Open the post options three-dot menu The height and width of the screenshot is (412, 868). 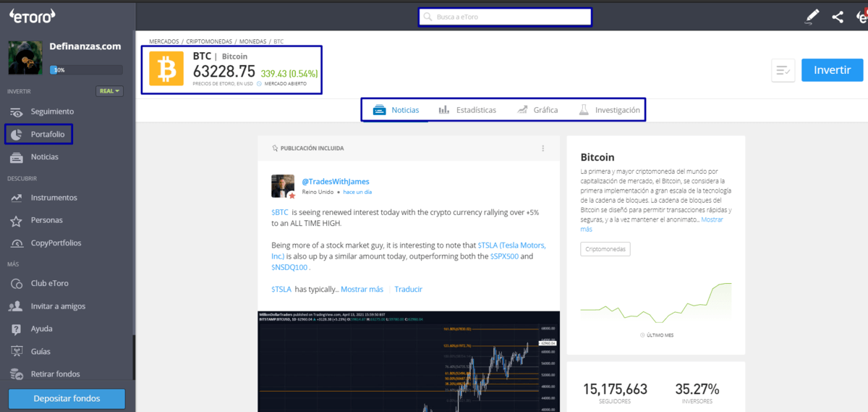[543, 148]
